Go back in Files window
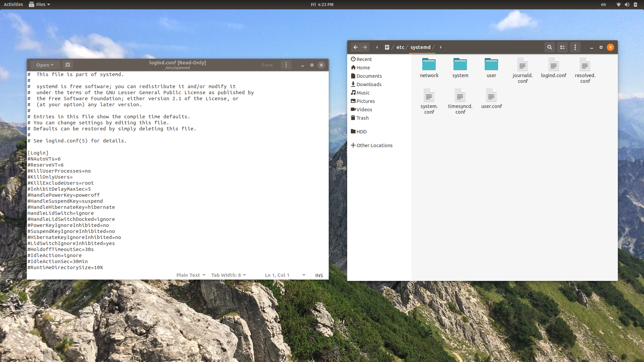644x362 pixels. (356, 47)
